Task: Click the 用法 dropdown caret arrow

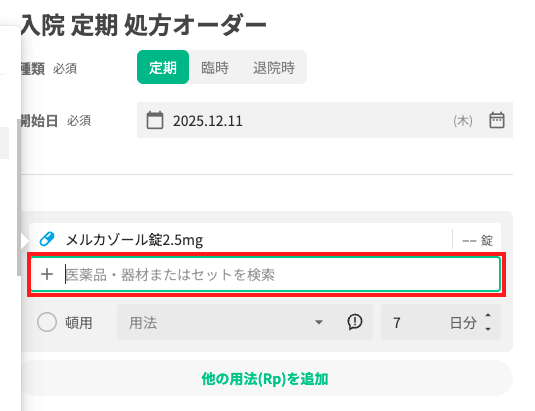Action: 319,322
